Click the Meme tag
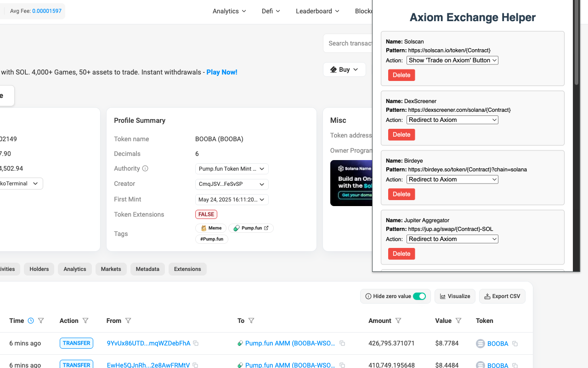588x368 pixels. [211, 228]
